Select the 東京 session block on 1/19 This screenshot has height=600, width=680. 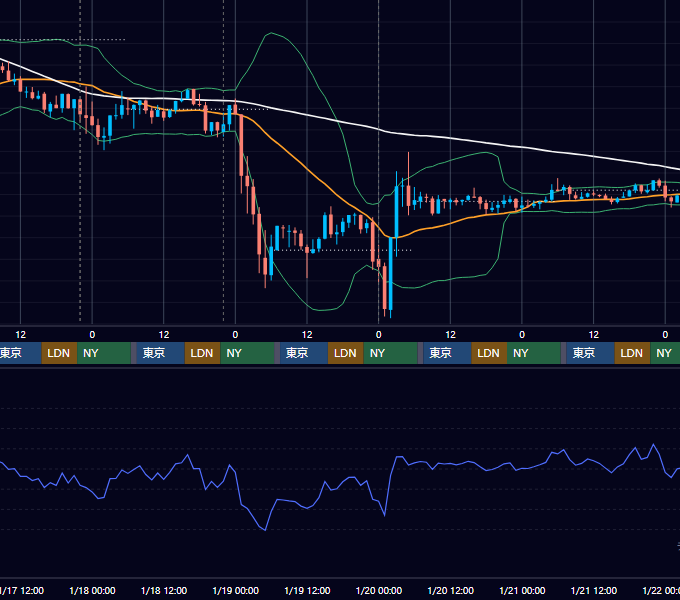pos(304,353)
